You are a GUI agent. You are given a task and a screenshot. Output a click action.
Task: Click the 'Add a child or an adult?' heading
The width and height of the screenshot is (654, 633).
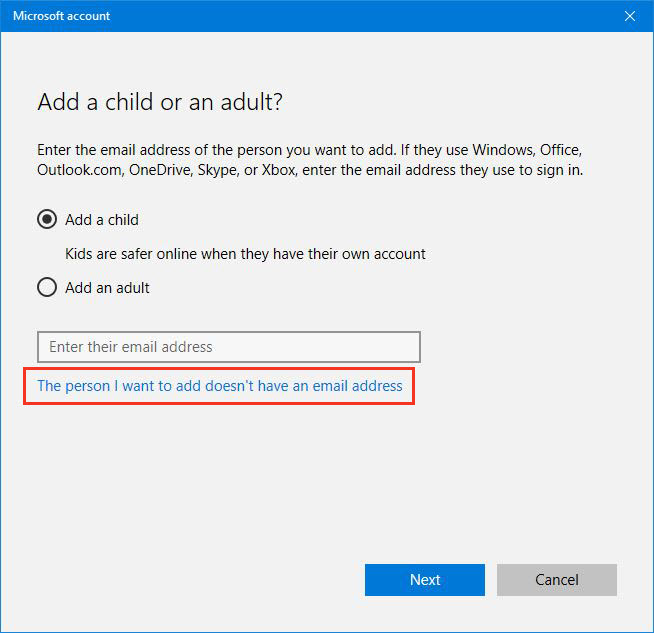pos(161,103)
